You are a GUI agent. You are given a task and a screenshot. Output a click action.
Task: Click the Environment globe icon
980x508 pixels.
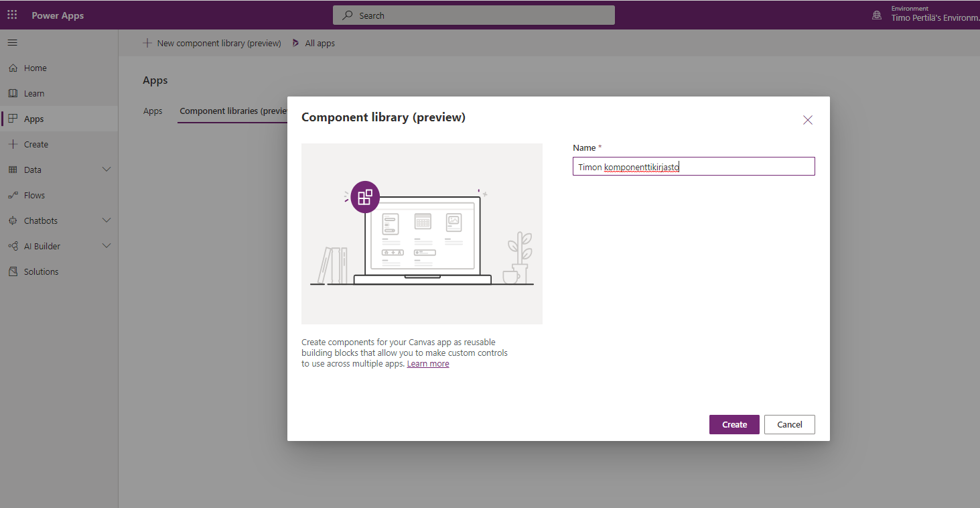click(877, 15)
